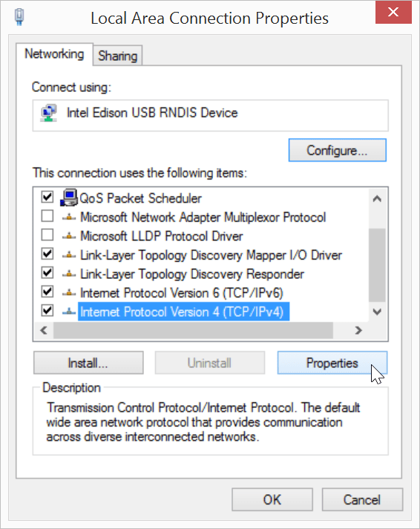Toggle Link-Layer Topology Discovery Responder checkbox
The height and width of the screenshot is (529, 420).
click(47, 272)
